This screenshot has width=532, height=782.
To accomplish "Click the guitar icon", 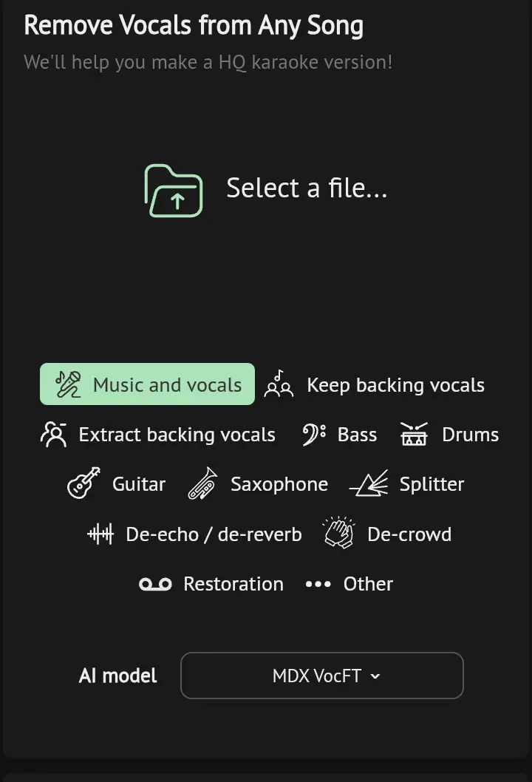I will tap(83, 483).
